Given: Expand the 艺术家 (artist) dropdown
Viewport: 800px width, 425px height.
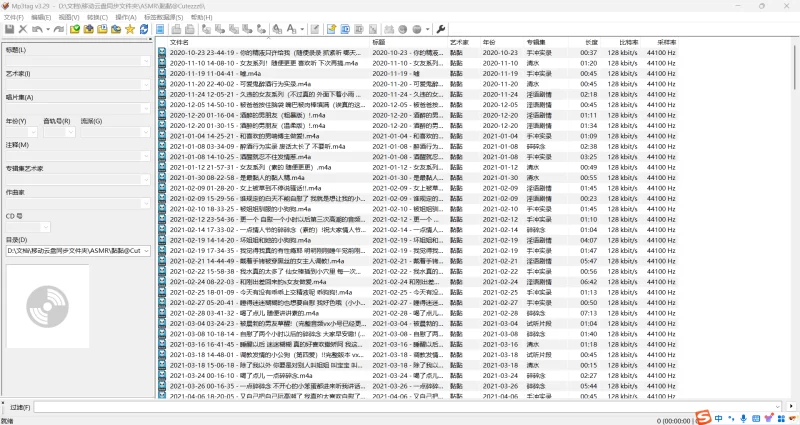Looking at the screenshot, I should tap(146, 86).
